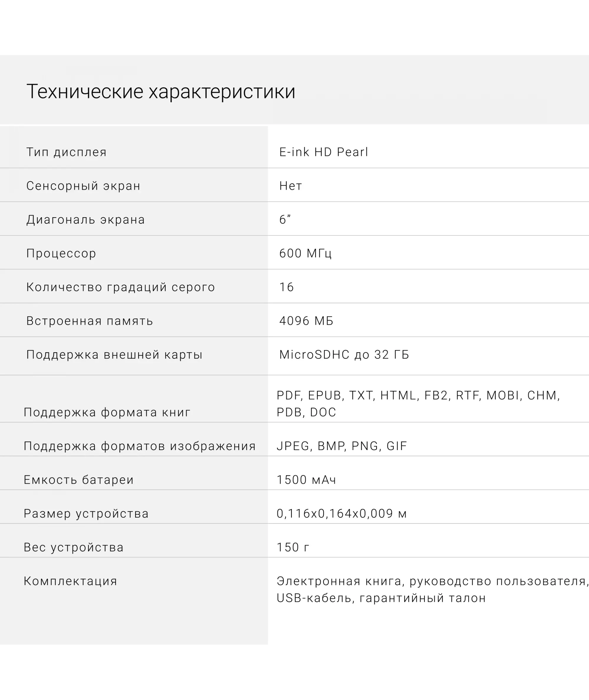Screen dimensions: 589x700
Task: Click the 'JPEG, BMP, PNG, GIF' value
Action: (342, 446)
